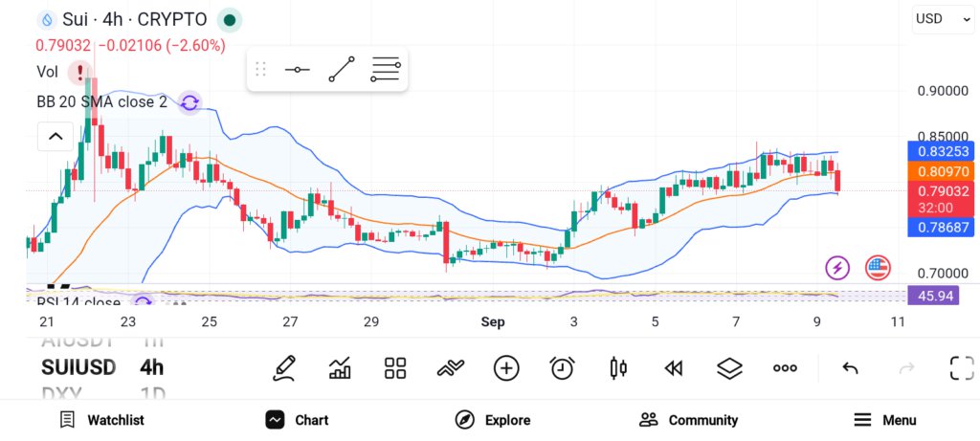Switch to the Watchlist tab
The width and height of the screenshot is (980, 441).
click(x=101, y=420)
